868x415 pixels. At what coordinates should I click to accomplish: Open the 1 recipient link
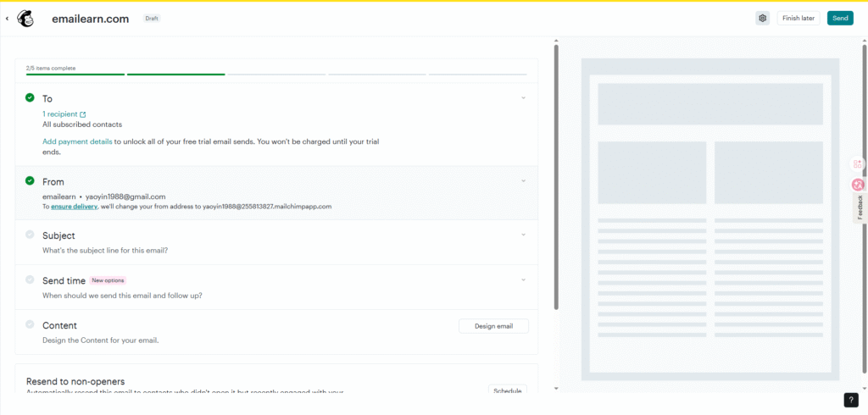(x=60, y=114)
